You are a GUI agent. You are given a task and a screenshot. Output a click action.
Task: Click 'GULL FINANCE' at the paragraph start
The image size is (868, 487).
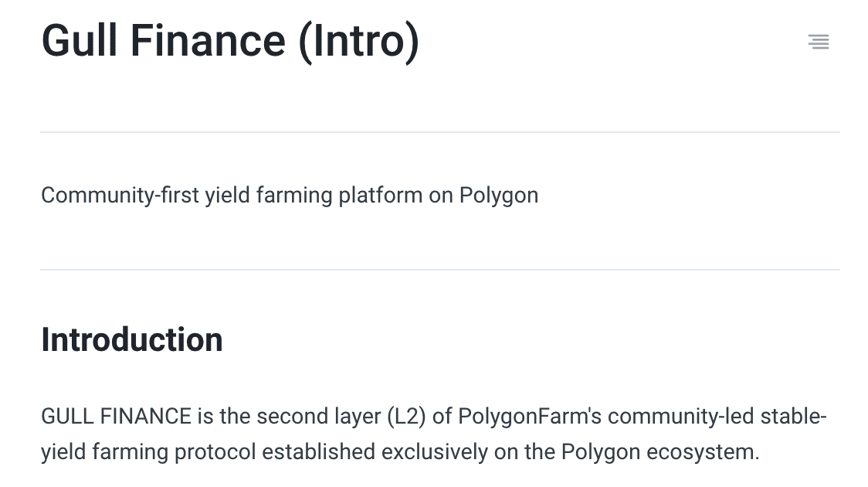point(117,416)
